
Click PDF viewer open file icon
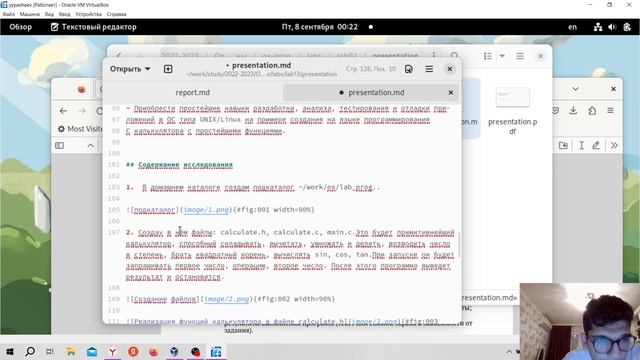pyautogui.click(x=563, y=145)
